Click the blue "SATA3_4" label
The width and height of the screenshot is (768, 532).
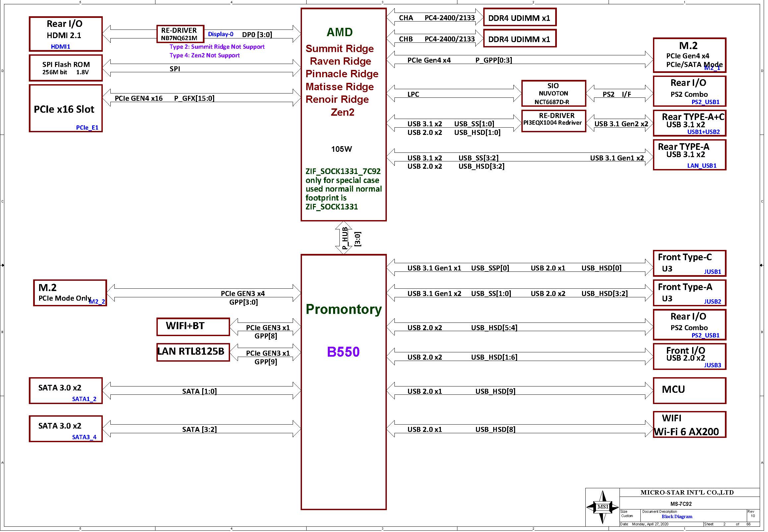(84, 437)
